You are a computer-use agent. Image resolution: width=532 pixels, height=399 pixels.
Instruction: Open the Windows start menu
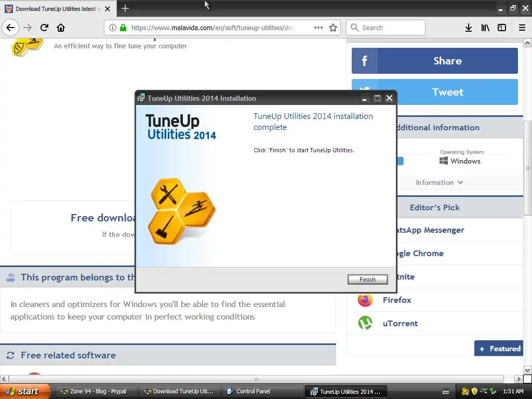[x=25, y=391]
